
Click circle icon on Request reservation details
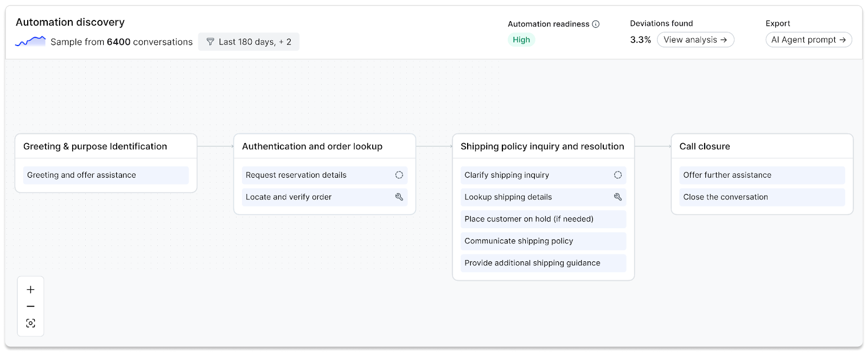click(x=399, y=175)
